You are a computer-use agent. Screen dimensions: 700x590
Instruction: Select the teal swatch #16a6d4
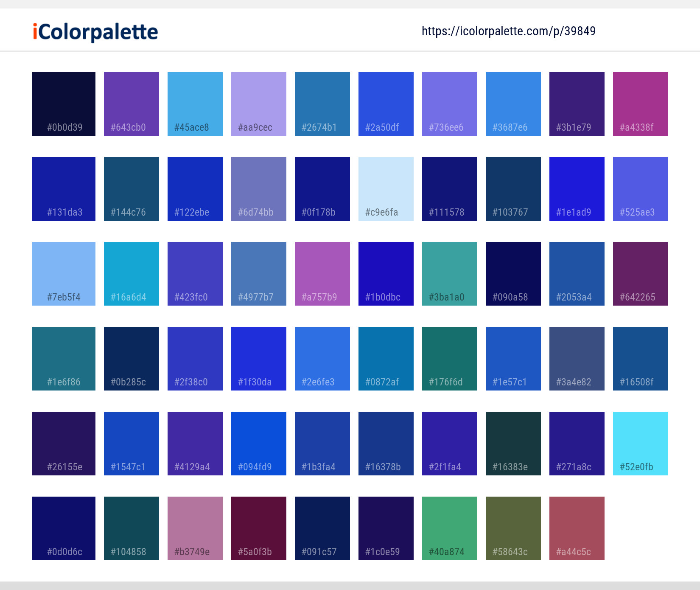tap(131, 273)
